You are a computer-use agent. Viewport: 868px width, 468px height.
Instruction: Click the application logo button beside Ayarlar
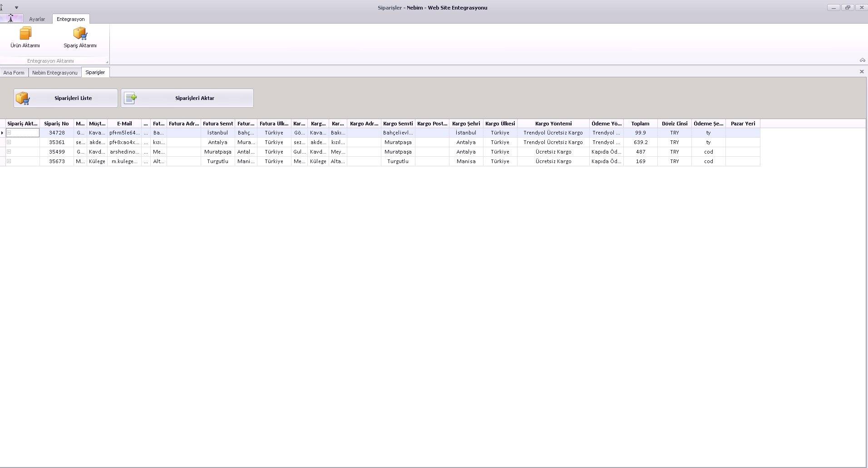[11, 19]
